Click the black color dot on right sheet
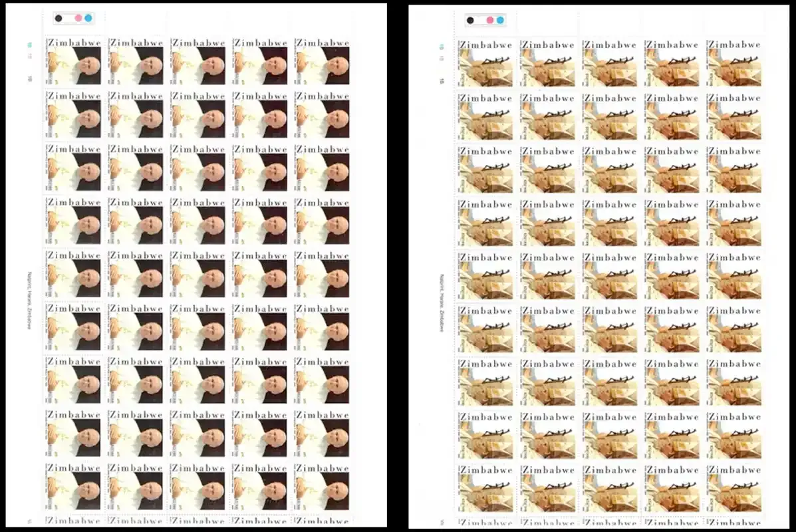Viewport: 796px width, 532px height. pyautogui.click(x=471, y=21)
